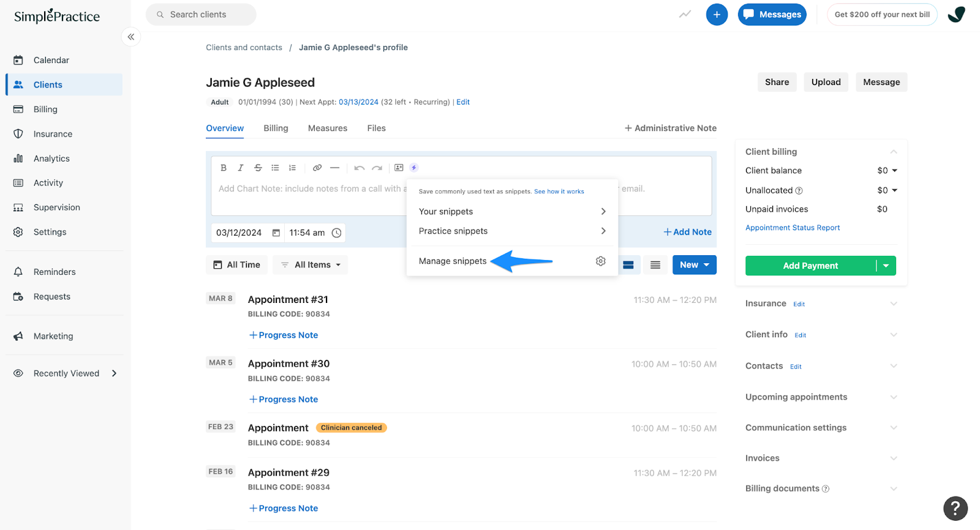Toggle the numbered list formatting
The image size is (980, 530).
(x=292, y=168)
